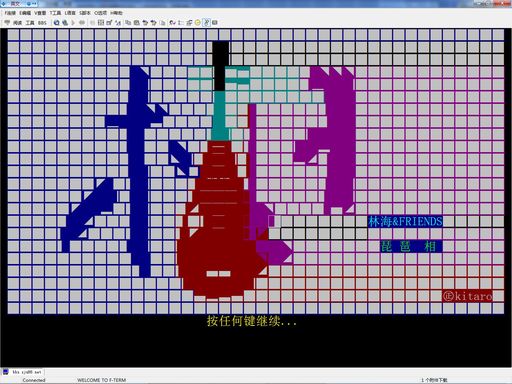This screenshot has height=384, width=512.
Task: Open the H help menu
Action: click(116, 13)
